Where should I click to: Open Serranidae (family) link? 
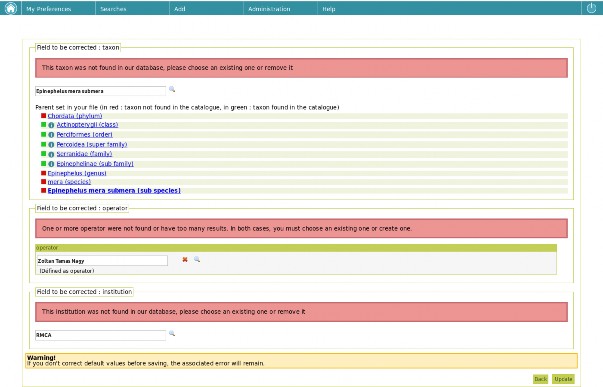point(84,154)
